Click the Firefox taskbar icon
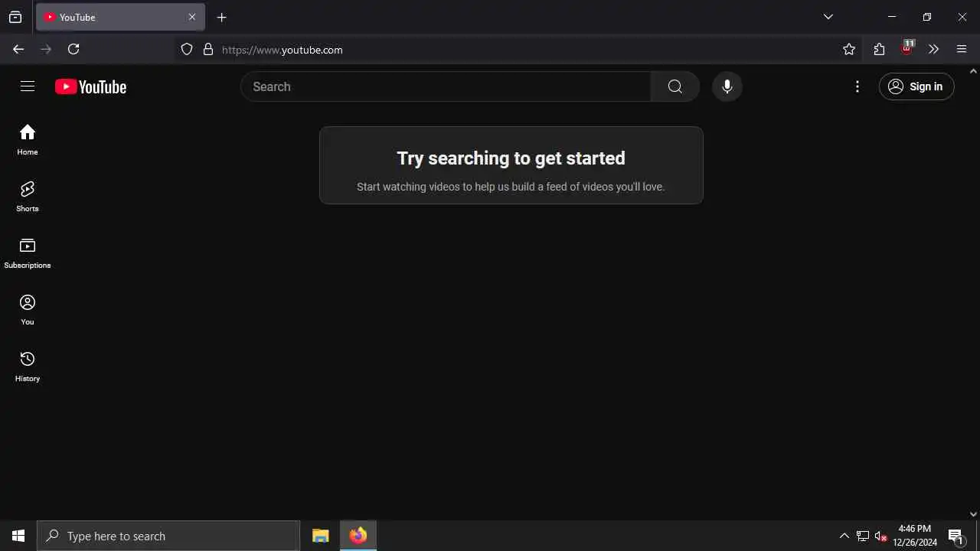 pyautogui.click(x=358, y=536)
